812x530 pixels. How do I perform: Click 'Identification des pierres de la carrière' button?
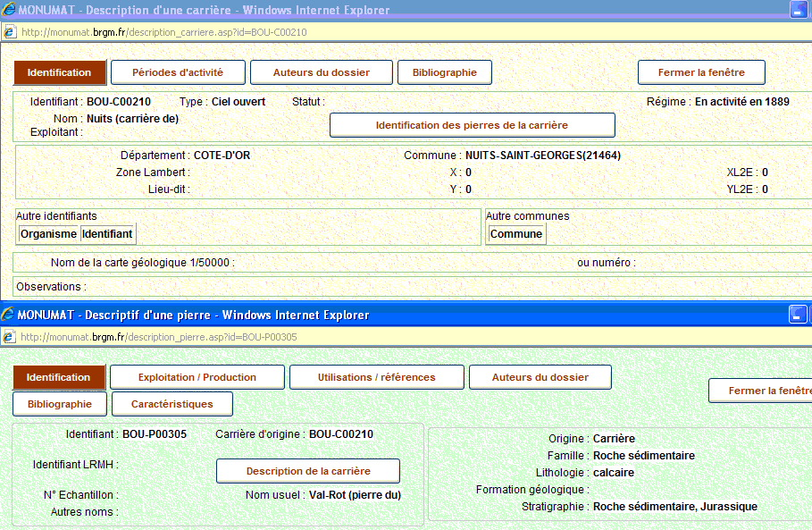pyautogui.click(x=472, y=125)
